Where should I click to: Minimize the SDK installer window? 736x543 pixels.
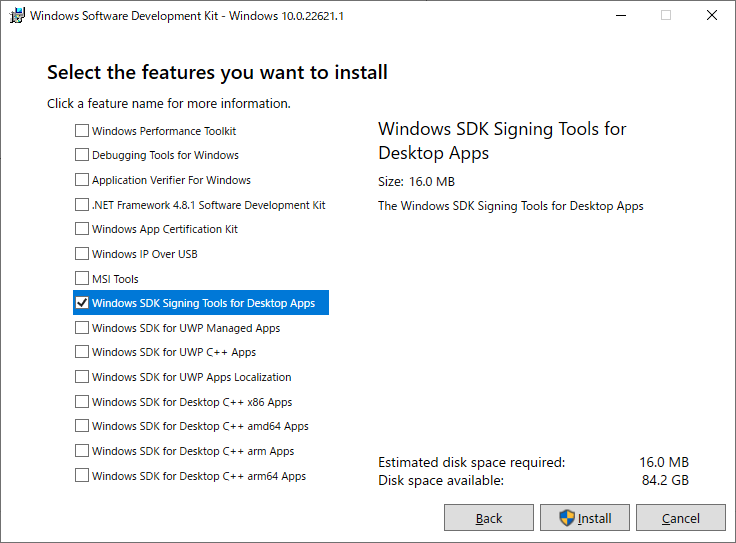point(621,15)
